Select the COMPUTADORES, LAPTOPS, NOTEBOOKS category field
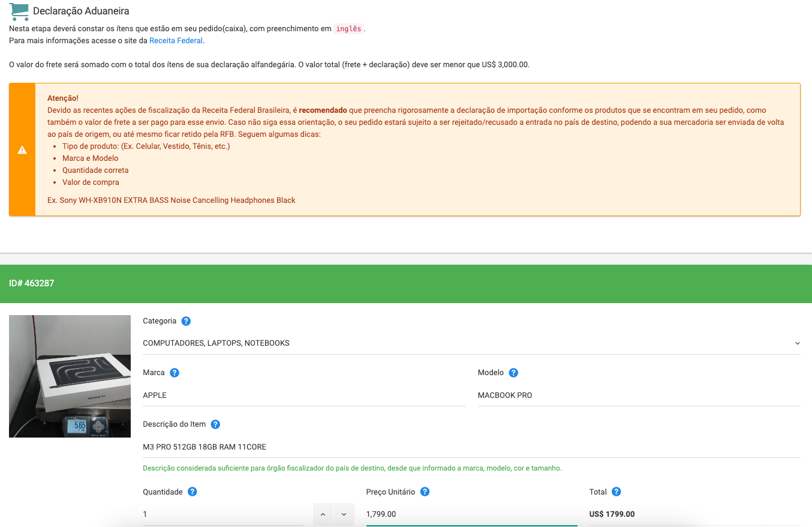Viewport: 812px width, 527px height. click(471, 343)
